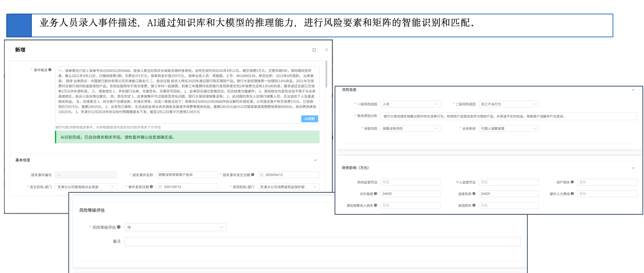
Task: Click help icon next to 事件发现日期
Action: [152, 187]
